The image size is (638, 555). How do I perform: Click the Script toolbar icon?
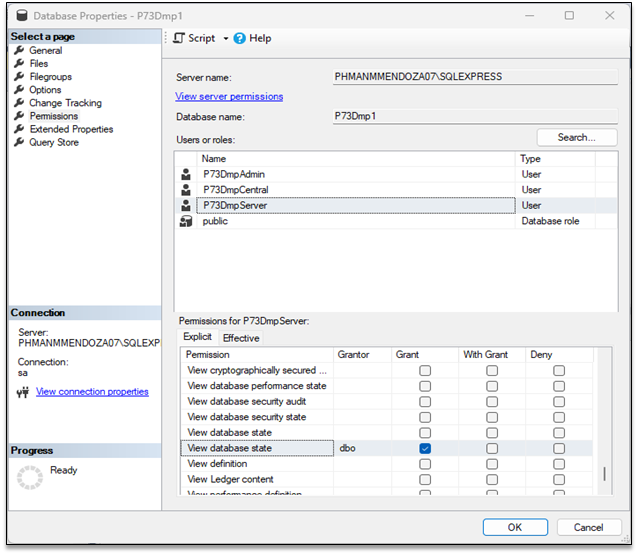179,38
